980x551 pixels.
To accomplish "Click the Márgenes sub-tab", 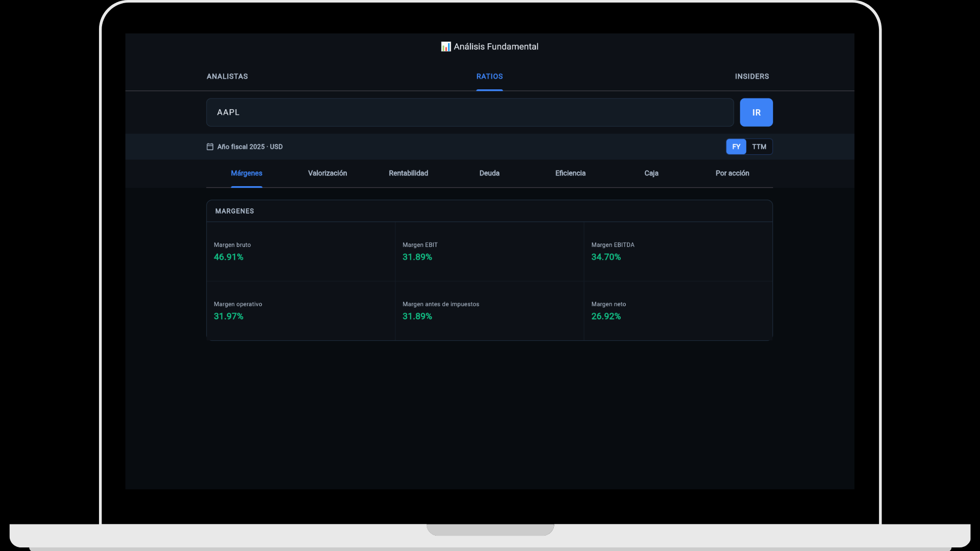I will click(x=247, y=173).
